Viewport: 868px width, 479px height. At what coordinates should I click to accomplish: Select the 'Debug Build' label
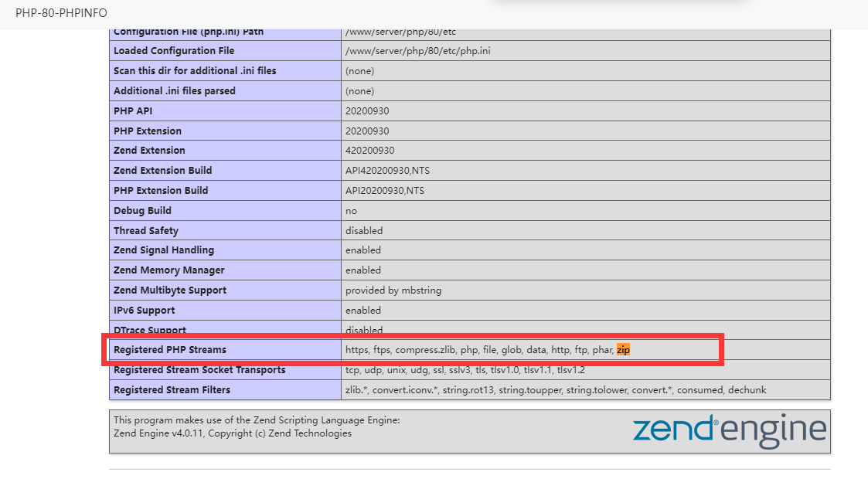click(142, 210)
